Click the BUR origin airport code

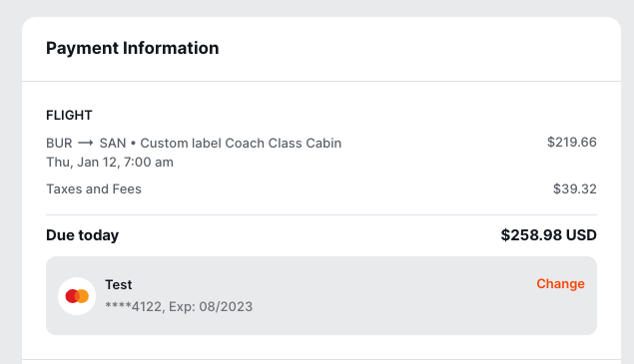point(59,143)
